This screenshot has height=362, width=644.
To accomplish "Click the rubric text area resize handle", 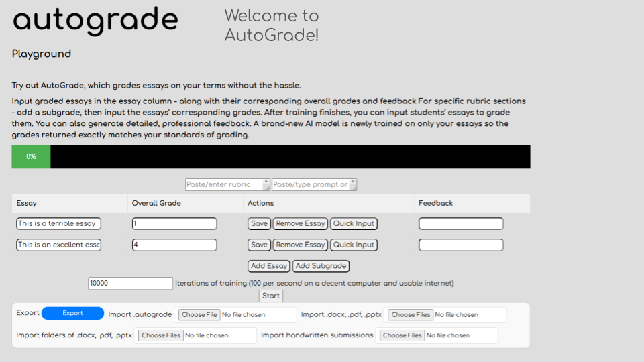I will (x=266, y=187).
